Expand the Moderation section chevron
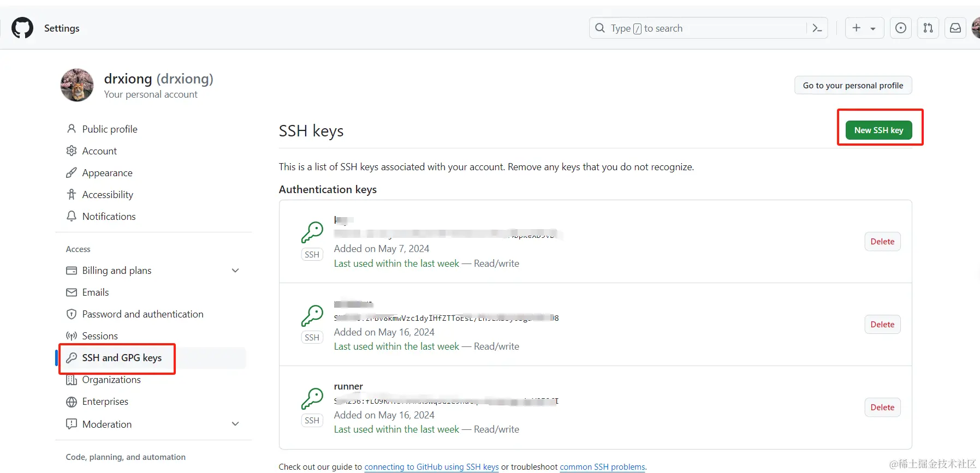The height and width of the screenshot is (473, 980). point(235,424)
